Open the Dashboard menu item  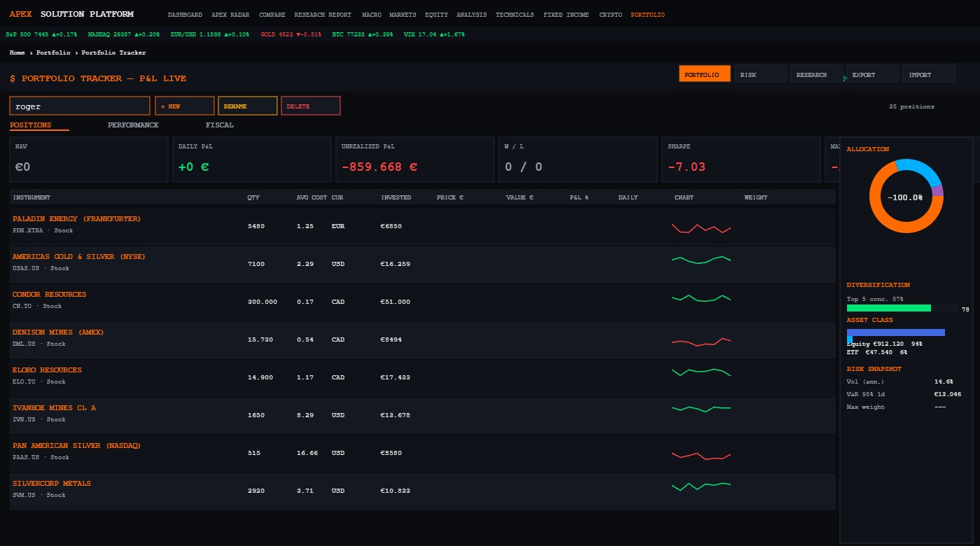tap(185, 15)
